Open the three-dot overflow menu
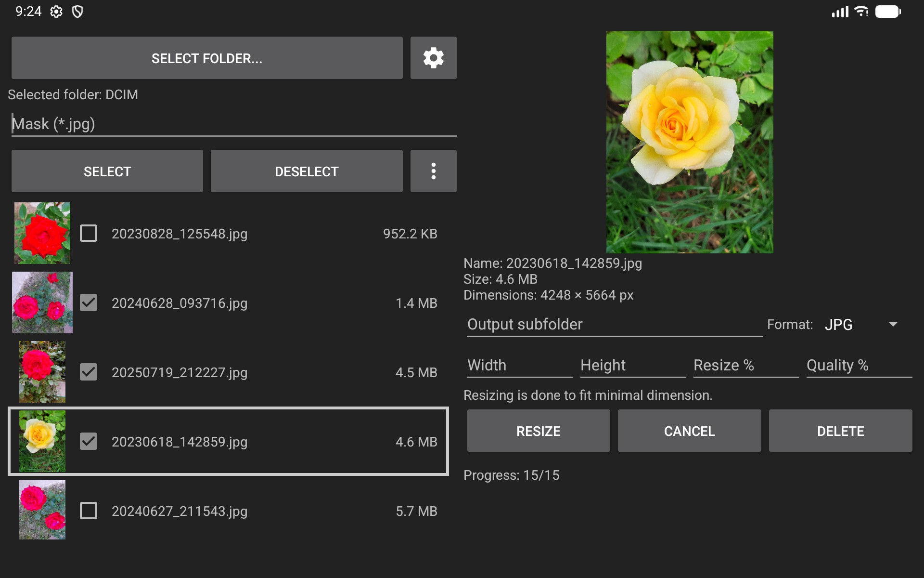Viewport: 924px width, 578px height. click(433, 171)
